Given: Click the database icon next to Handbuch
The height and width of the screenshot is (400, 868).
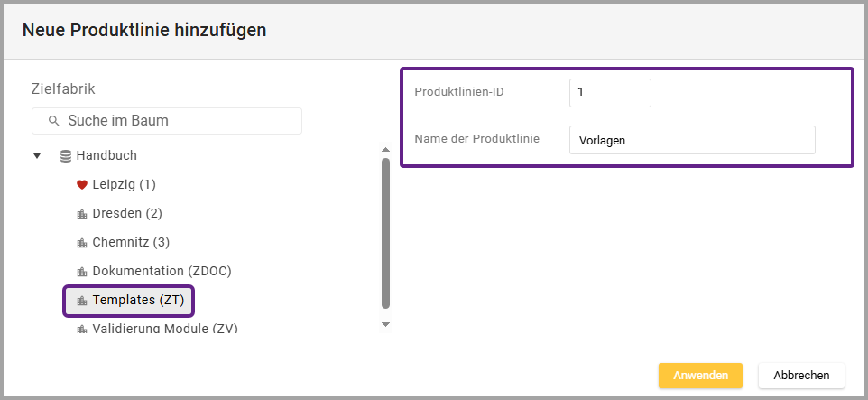Looking at the screenshot, I should pyautogui.click(x=65, y=156).
